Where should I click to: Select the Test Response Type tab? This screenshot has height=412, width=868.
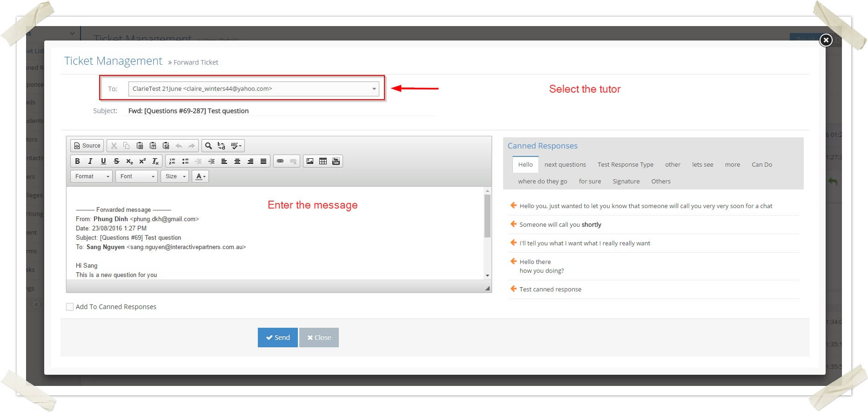626,164
